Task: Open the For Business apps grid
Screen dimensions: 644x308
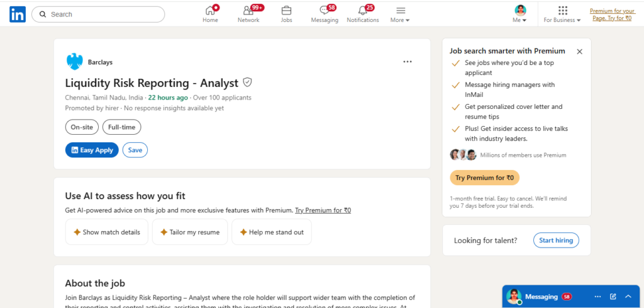Action: 562,14
